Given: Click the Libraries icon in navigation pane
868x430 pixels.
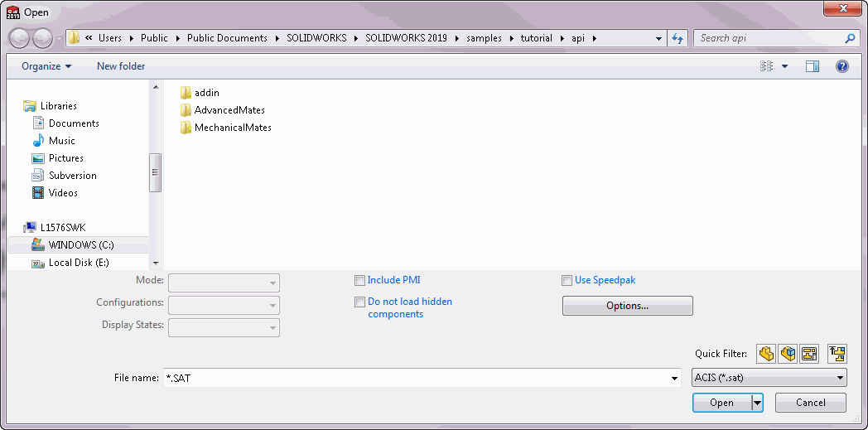Looking at the screenshot, I should [29, 106].
